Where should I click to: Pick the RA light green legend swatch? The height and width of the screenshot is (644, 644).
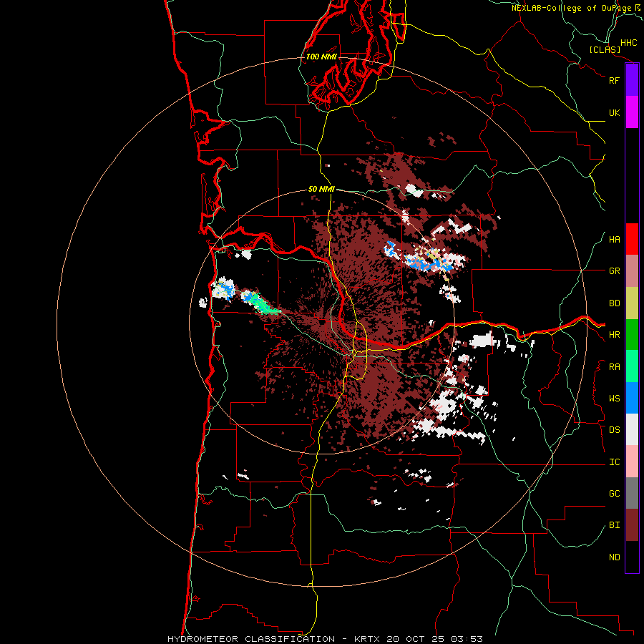click(632, 366)
